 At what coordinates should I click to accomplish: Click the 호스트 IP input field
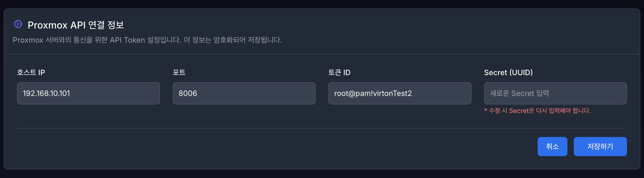coord(88,93)
